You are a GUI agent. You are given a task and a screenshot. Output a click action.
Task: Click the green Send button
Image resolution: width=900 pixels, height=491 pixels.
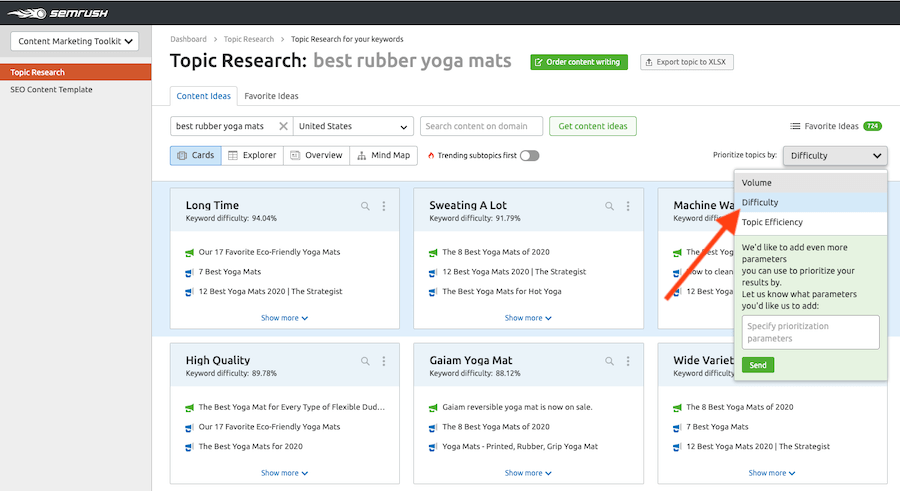[x=758, y=365]
